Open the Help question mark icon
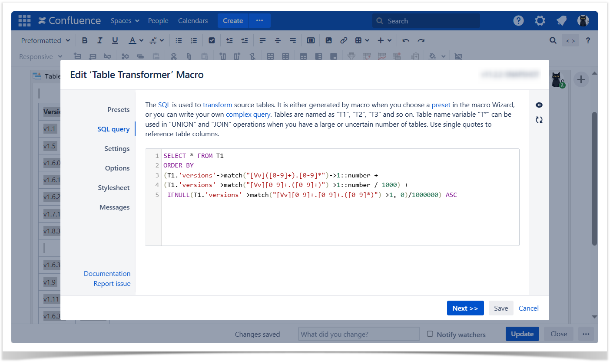613x364 pixels. point(518,20)
